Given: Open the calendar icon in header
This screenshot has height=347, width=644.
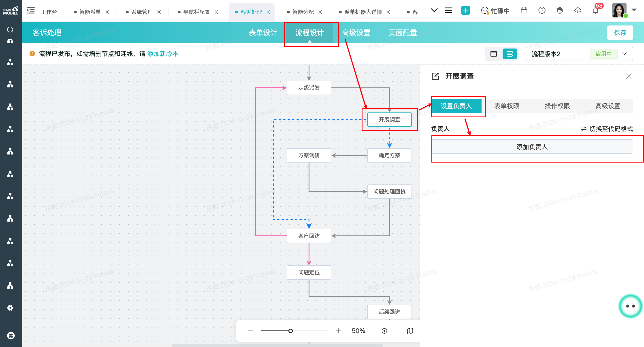Looking at the screenshot, I should (x=524, y=11).
